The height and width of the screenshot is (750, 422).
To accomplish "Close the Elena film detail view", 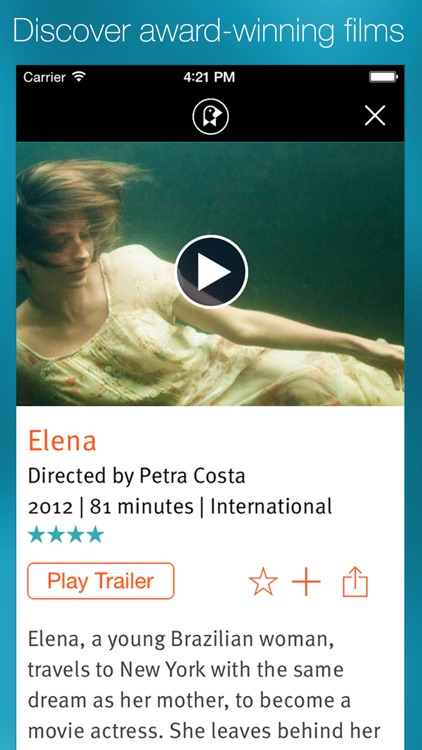I will coord(375,116).
